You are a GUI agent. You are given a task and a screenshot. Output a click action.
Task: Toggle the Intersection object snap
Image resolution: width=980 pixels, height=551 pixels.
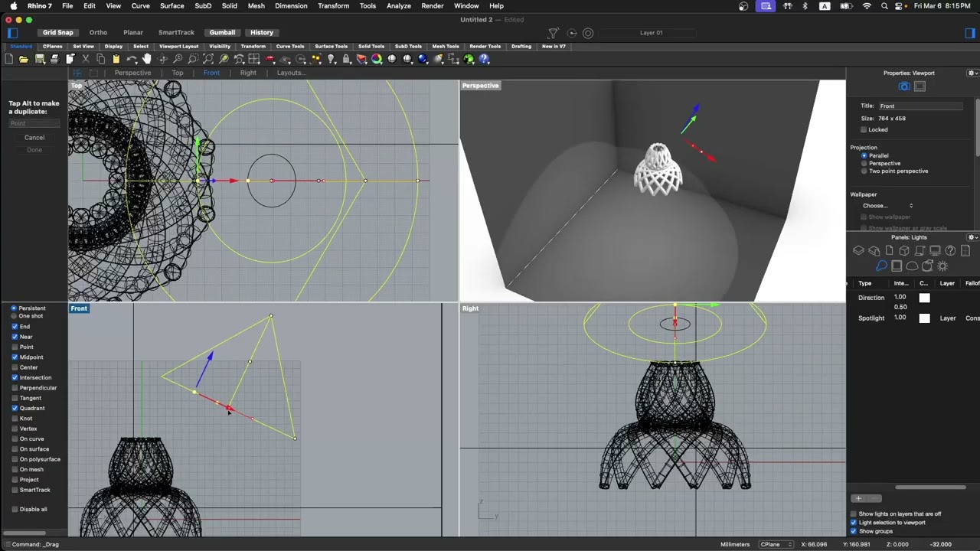point(15,377)
